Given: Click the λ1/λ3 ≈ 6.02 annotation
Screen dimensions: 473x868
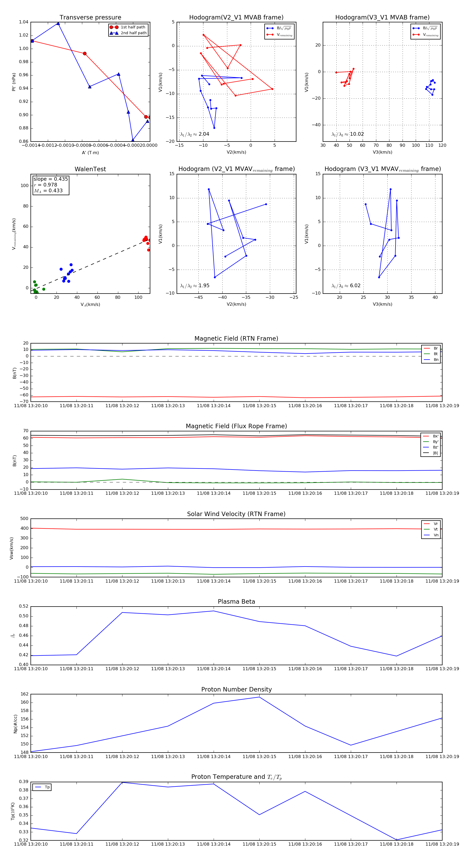Looking at the screenshot, I should (x=346, y=286).
